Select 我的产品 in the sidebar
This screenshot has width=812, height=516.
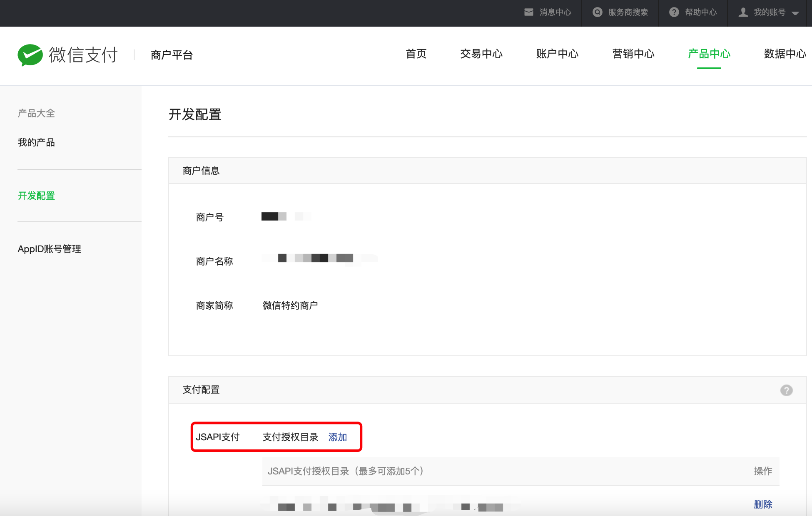pyautogui.click(x=36, y=142)
